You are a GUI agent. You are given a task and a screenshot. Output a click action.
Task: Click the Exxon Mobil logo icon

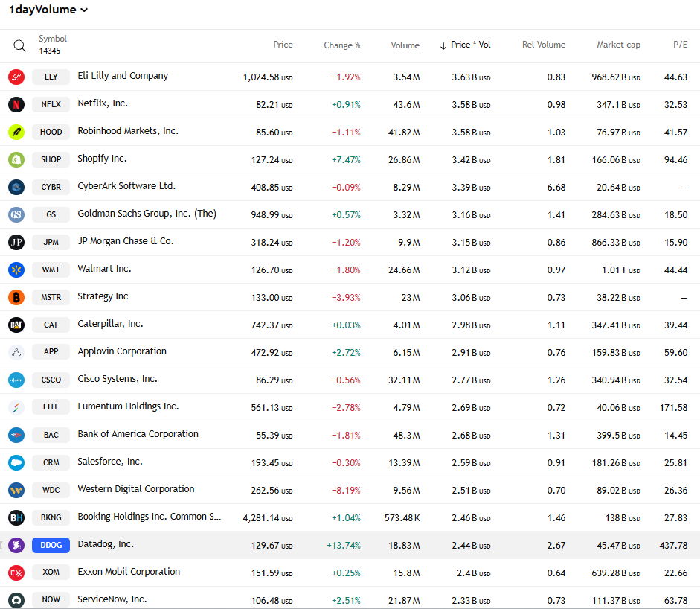coord(16,573)
